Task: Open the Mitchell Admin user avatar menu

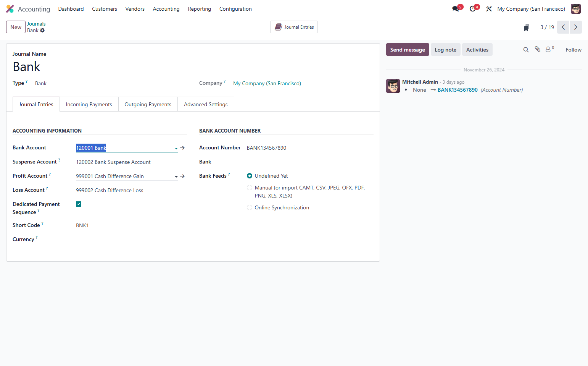Action: [x=575, y=9]
